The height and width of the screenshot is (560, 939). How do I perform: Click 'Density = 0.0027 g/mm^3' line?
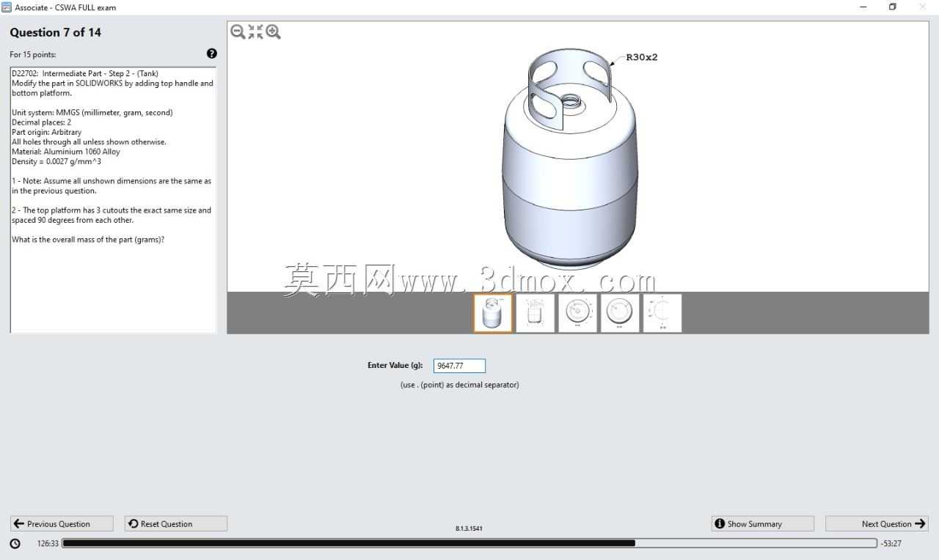click(x=56, y=161)
